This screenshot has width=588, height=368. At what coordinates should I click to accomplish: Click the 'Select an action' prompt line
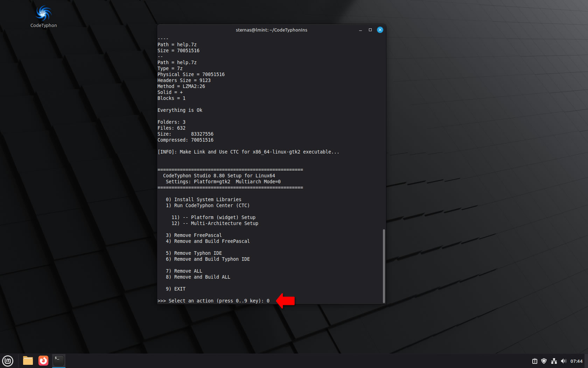tap(213, 301)
